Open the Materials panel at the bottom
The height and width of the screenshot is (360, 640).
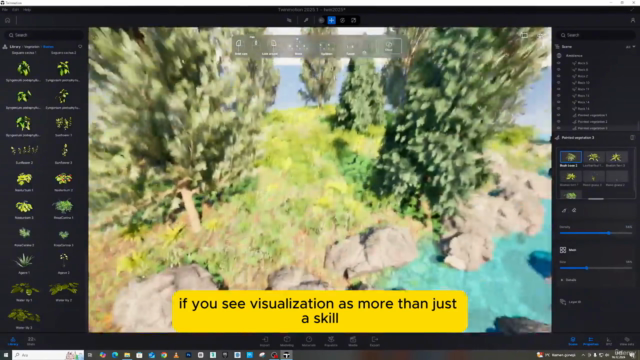point(309,341)
